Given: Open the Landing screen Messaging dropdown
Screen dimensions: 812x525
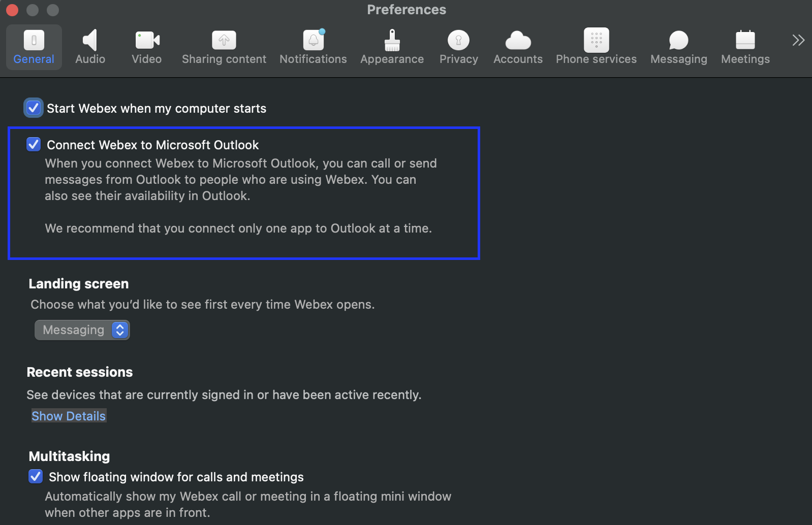Looking at the screenshot, I should (x=82, y=330).
